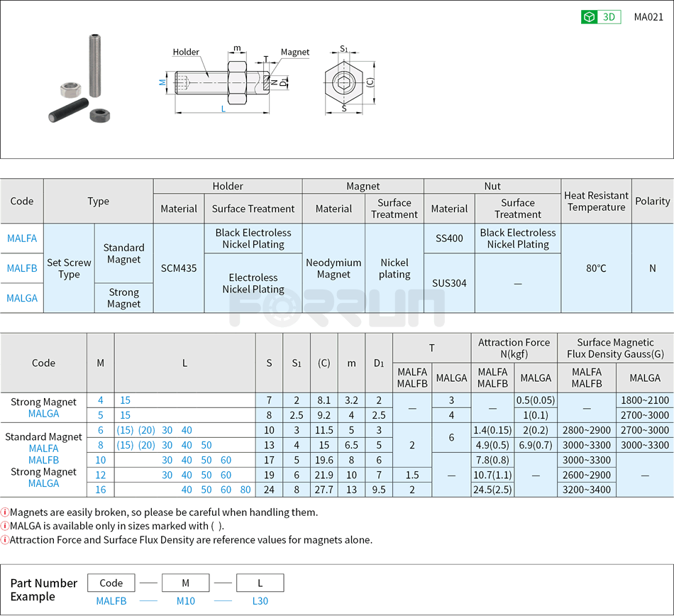Screen dimensions: 674x616
Task: Open the MALGA strong magnet code
Action: coord(21,298)
